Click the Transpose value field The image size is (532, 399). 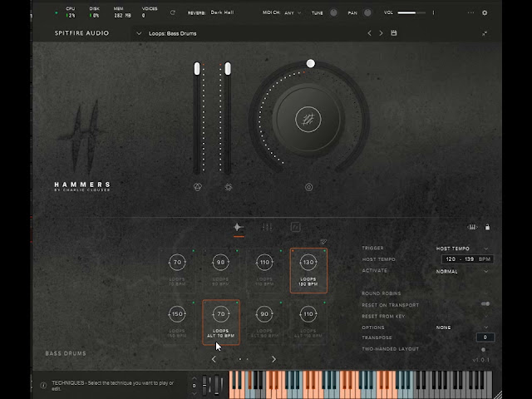[x=485, y=337]
